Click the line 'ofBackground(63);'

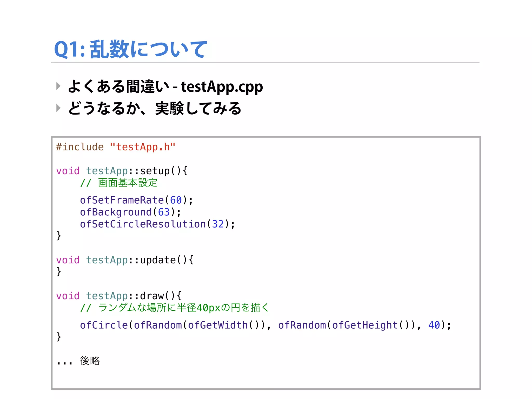click(x=131, y=212)
